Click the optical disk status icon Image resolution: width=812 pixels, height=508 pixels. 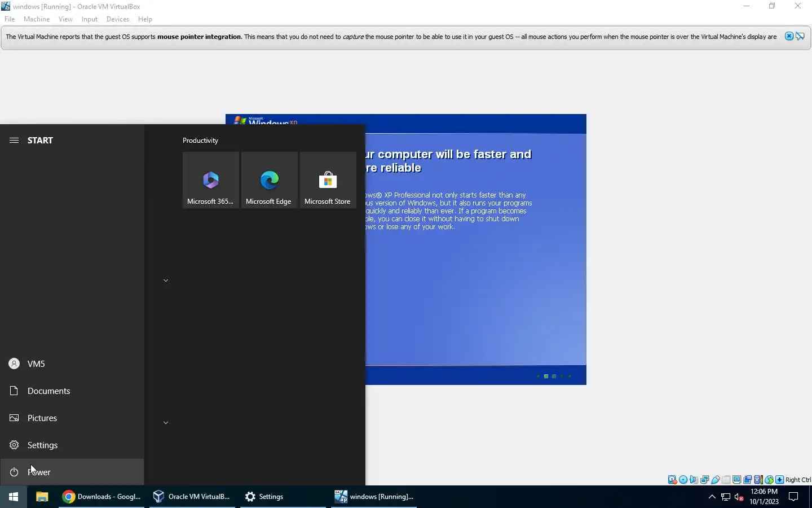683,480
